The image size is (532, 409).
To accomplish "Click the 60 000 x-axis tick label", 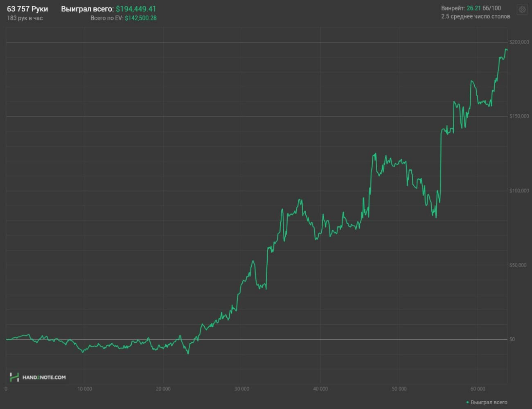I will point(478,389).
